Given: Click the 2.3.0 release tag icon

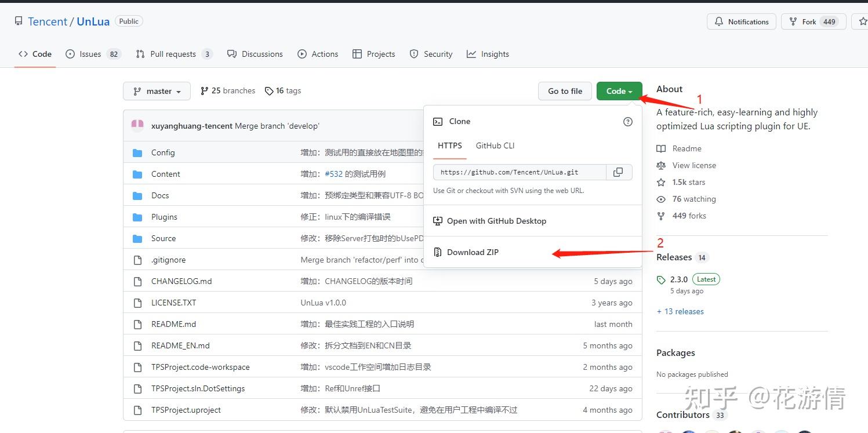Looking at the screenshot, I should [x=661, y=280].
